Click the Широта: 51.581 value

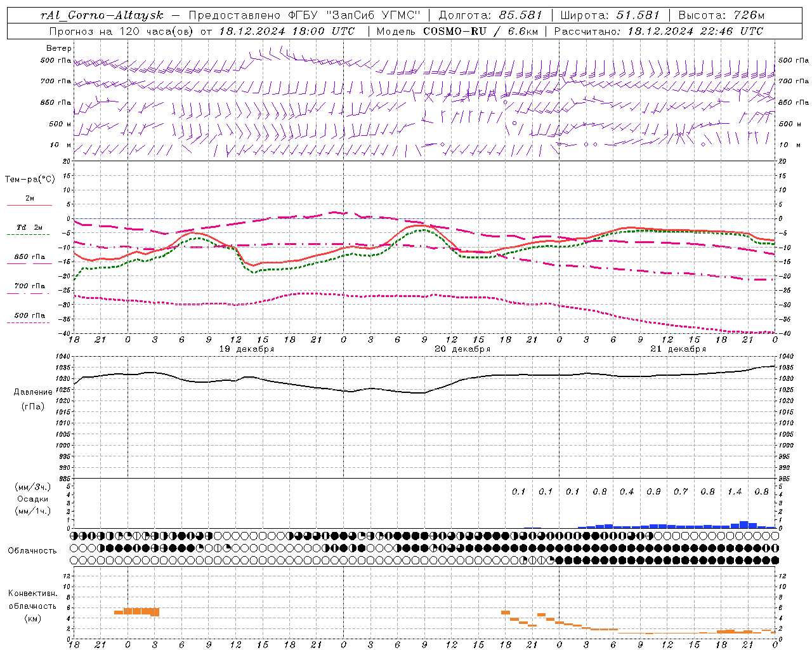click(x=610, y=15)
